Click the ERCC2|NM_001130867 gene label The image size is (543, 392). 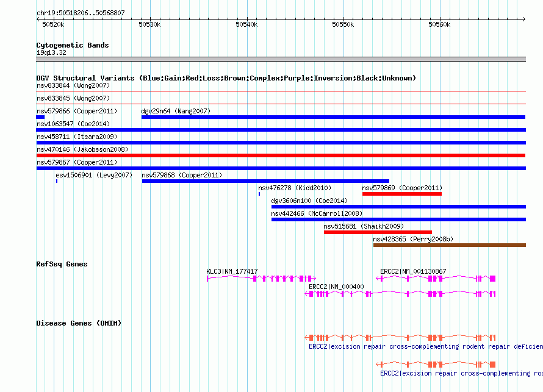[413, 271]
